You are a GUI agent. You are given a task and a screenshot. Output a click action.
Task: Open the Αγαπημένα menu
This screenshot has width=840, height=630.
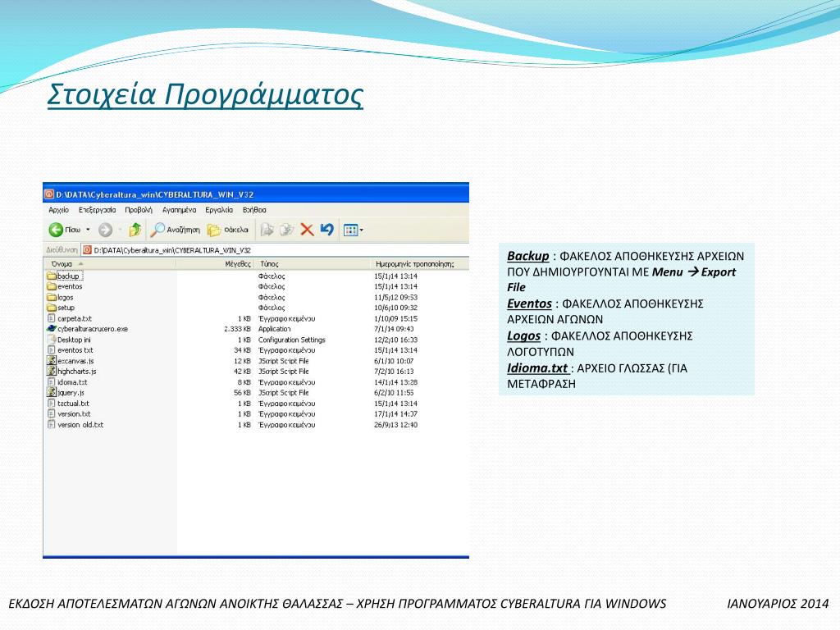[x=180, y=210]
